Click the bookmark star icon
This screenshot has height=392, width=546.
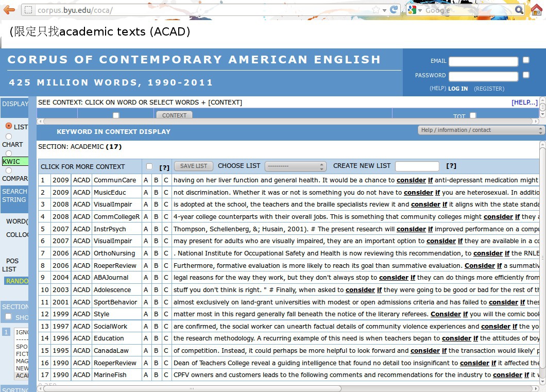coord(376,10)
